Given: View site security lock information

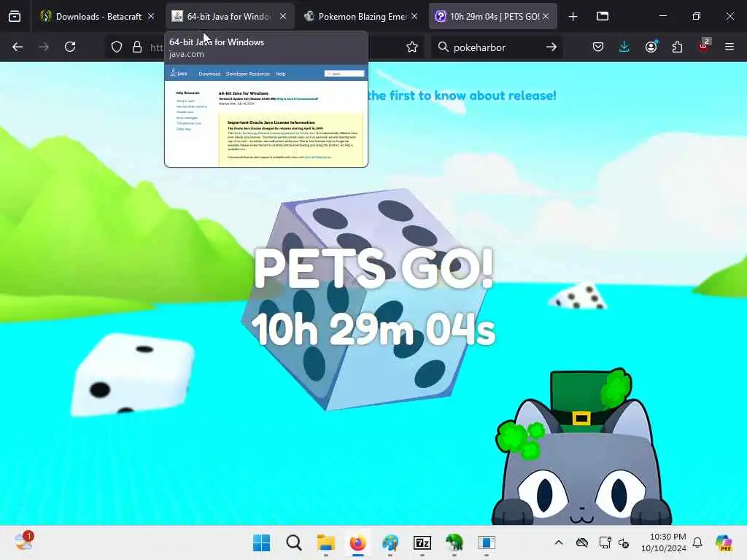Looking at the screenshot, I should pyautogui.click(x=137, y=47).
